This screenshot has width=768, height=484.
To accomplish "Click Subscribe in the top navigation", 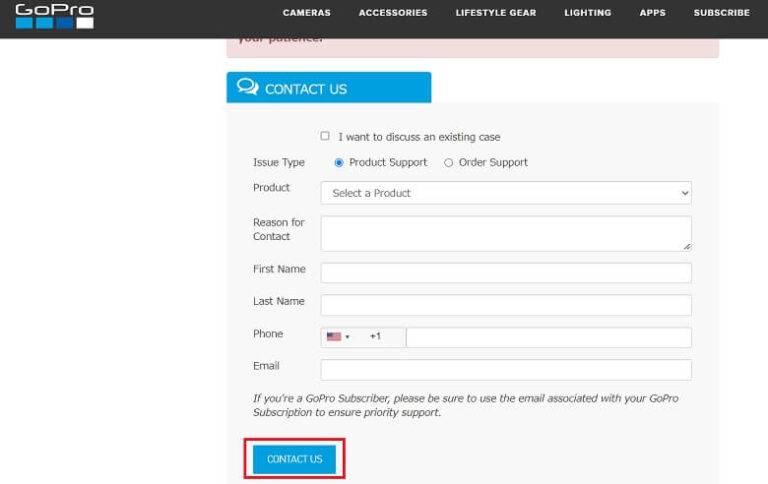I will [721, 13].
